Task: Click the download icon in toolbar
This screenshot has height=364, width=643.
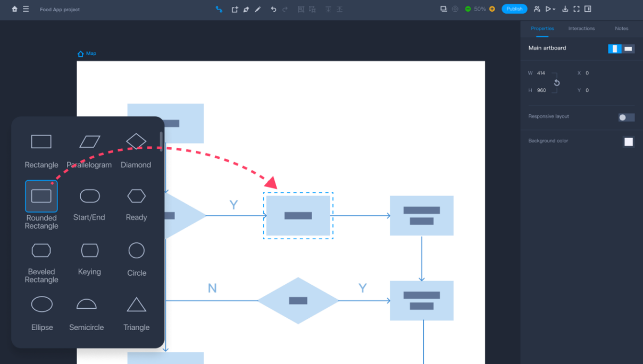Action: pyautogui.click(x=565, y=9)
